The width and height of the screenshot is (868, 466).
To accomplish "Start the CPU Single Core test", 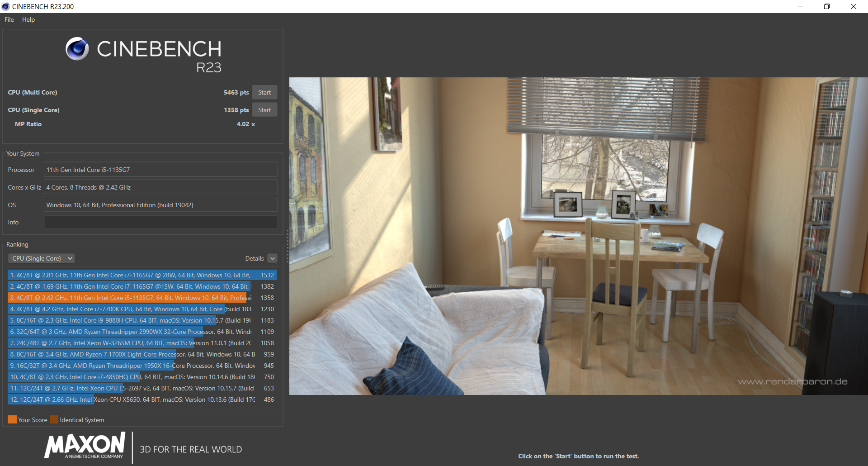I will [264, 110].
